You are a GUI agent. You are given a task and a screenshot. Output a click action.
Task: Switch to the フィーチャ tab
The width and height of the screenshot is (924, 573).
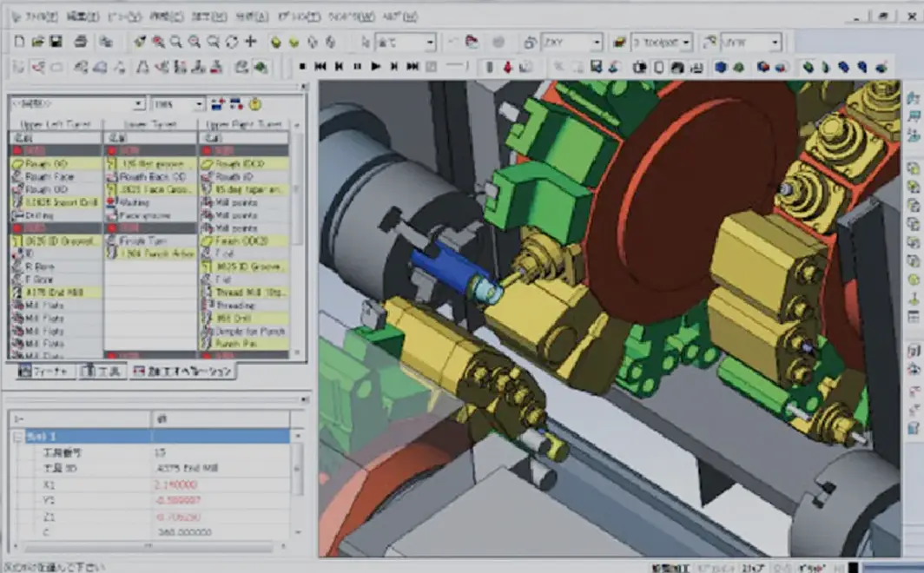coord(46,372)
